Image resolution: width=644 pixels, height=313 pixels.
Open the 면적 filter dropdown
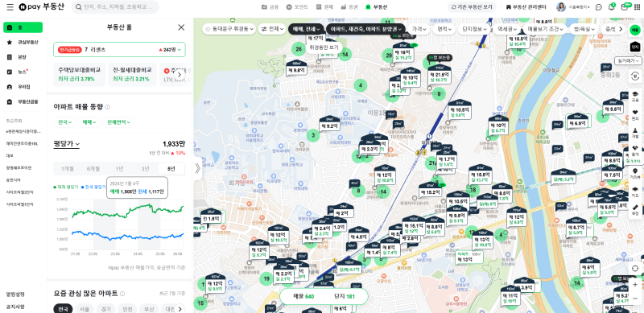pos(445,29)
